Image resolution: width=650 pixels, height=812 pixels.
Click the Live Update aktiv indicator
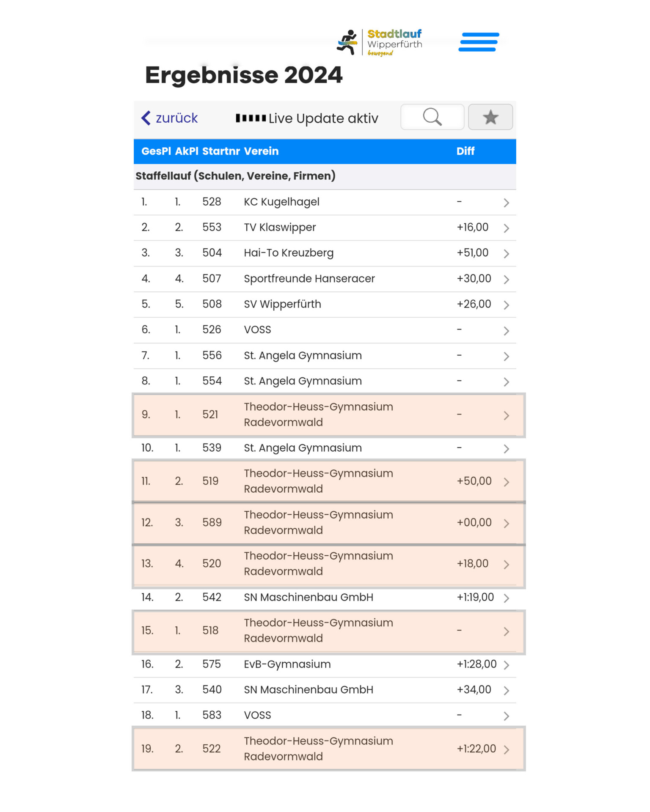coord(307,118)
